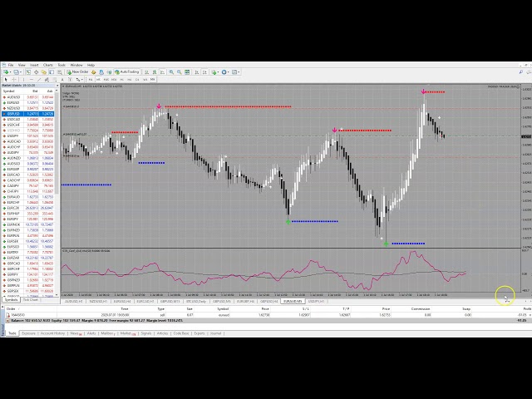
Task: Select the Crosshair tool
Action: tap(14, 79)
